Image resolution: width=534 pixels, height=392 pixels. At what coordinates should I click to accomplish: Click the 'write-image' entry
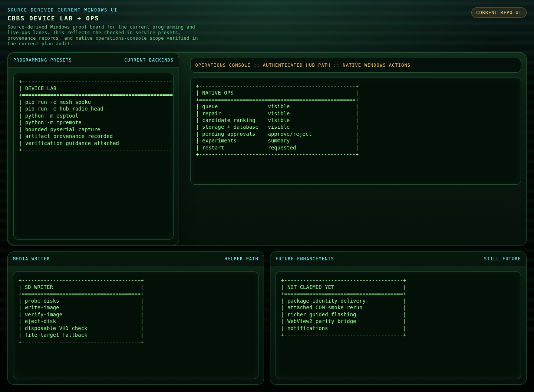coord(42,307)
